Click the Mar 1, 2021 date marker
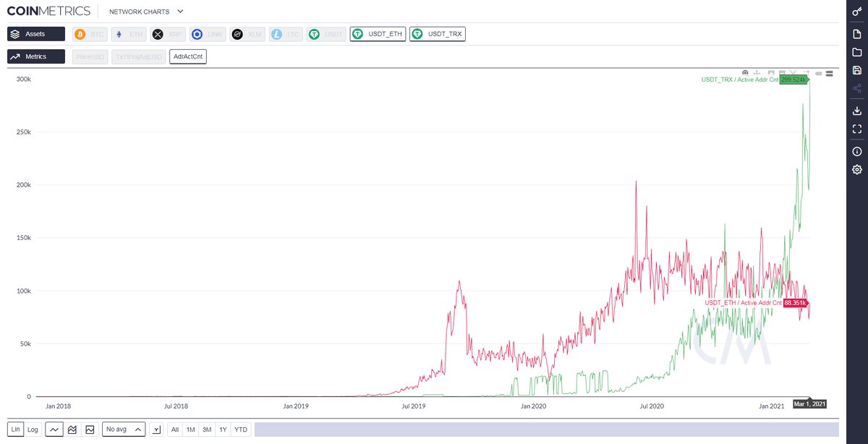The width and height of the screenshot is (868, 444). tap(809, 404)
